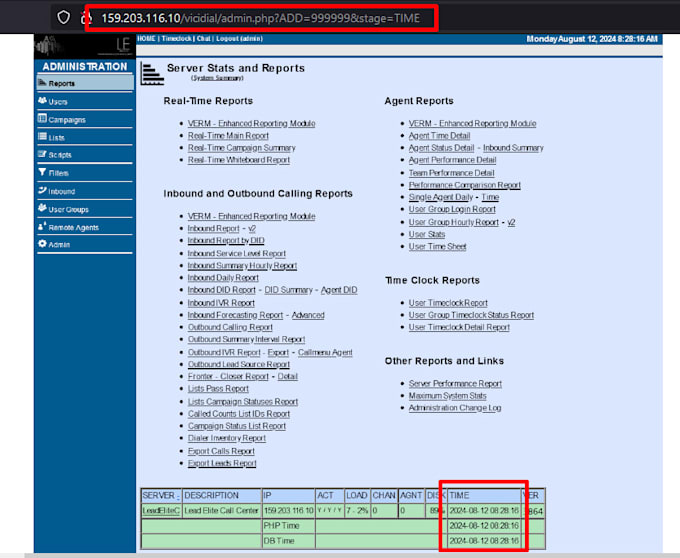Open Export Leads Report
The width and height of the screenshot is (680, 558).
click(x=222, y=463)
